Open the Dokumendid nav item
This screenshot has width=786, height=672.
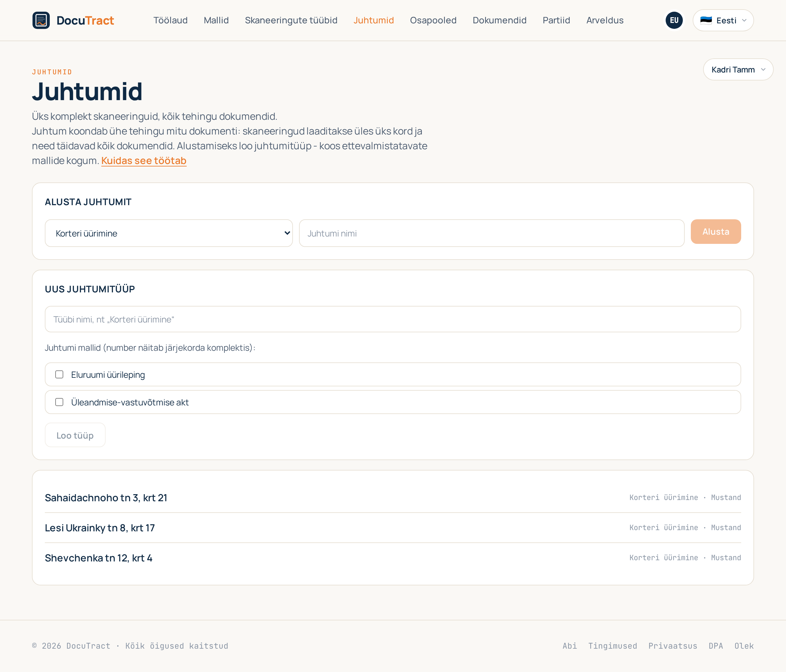coord(500,20)
